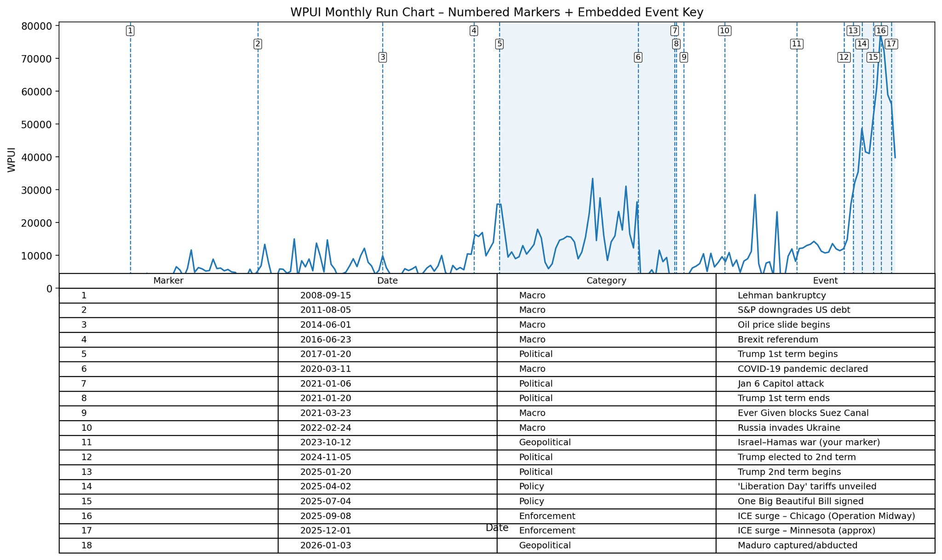Click date cell 2020-03-11

(325, 369)
